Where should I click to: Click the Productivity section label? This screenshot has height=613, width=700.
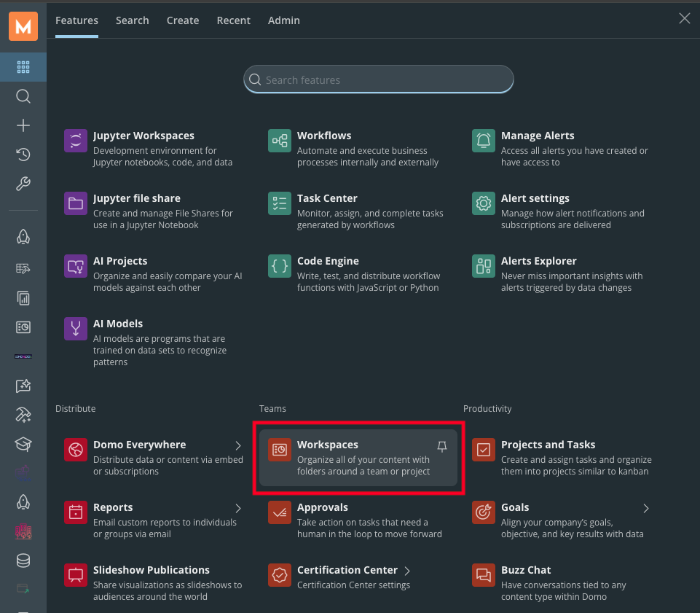[x=487, y=408]
